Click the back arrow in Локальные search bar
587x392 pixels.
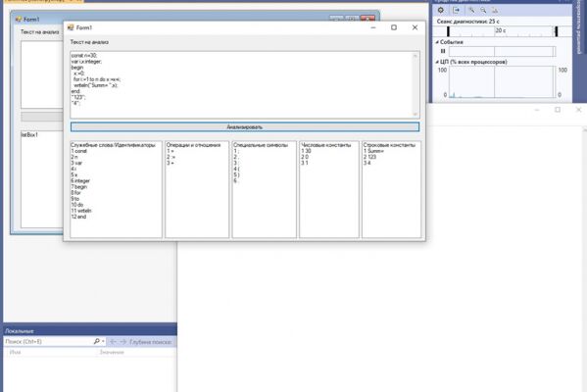(113, 341)
